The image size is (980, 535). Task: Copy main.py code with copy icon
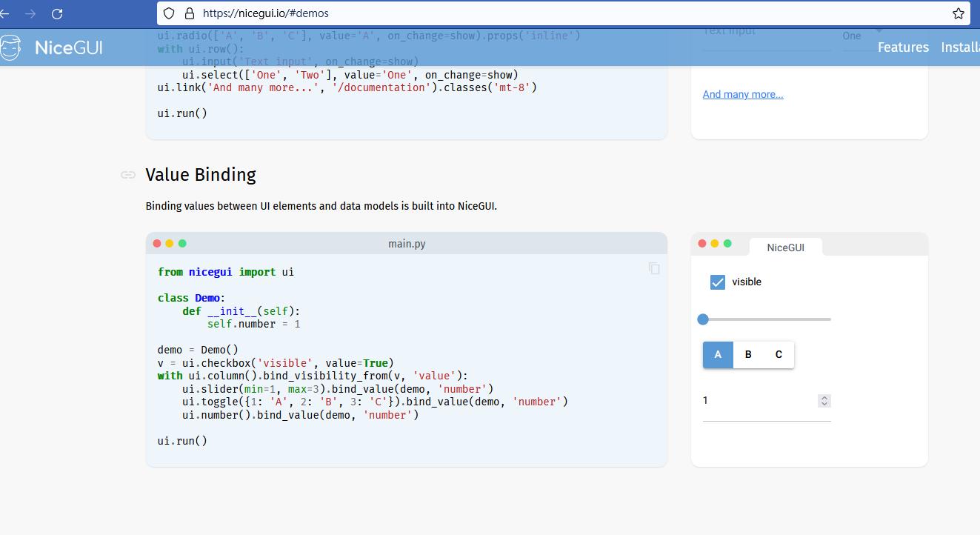pyautogui.click(x=654, y=268)
